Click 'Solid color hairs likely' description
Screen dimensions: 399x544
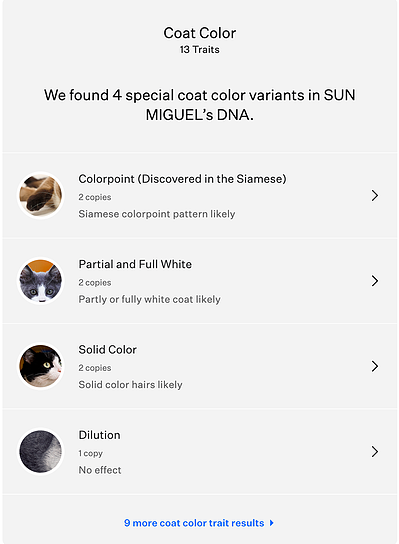(130, 385)
